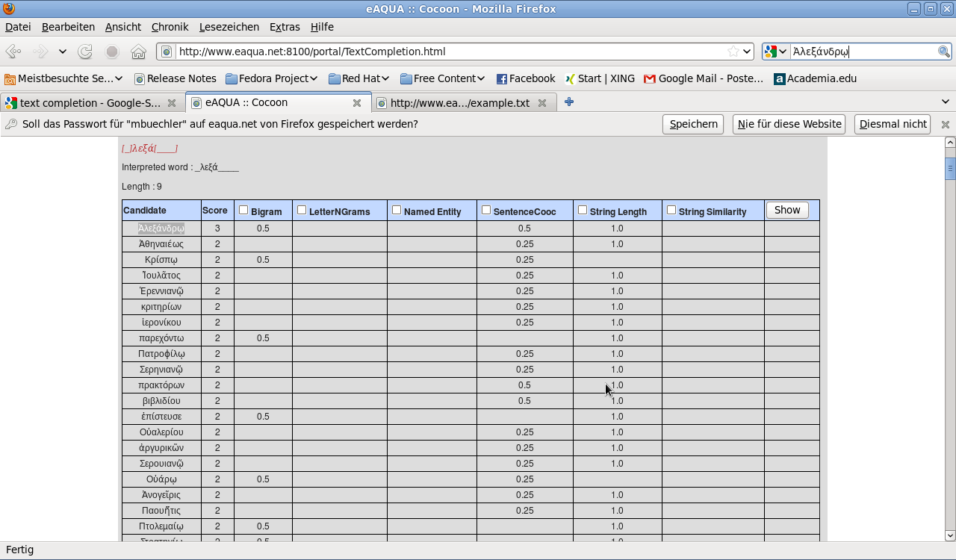Enable the String Similarity checkbox
This screenshot has height=560, width=956.
tap(671, 211)
